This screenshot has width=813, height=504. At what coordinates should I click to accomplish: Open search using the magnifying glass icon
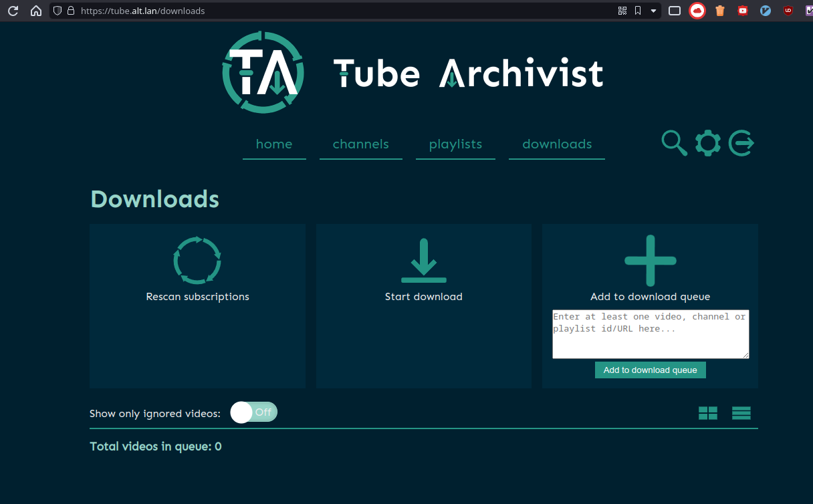(x=674, y=143)
